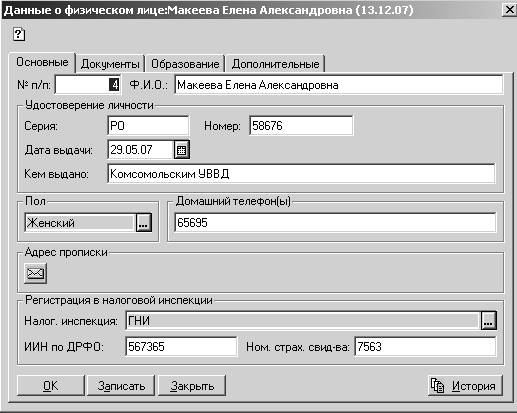Close the dialog with the X button
Image resolution: width=517 pixels, height=413 pixels.
(x=509, y=10)
